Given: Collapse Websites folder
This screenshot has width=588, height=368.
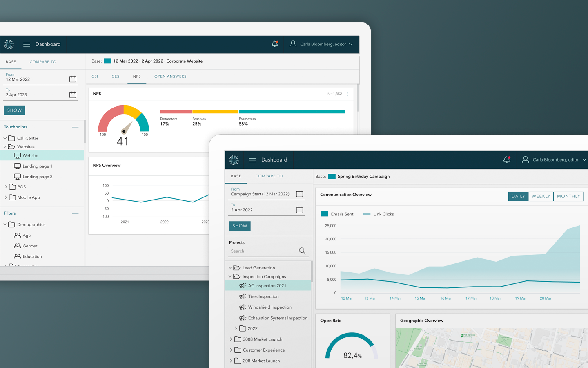Looking at the screenshot, I should point(5,147).
